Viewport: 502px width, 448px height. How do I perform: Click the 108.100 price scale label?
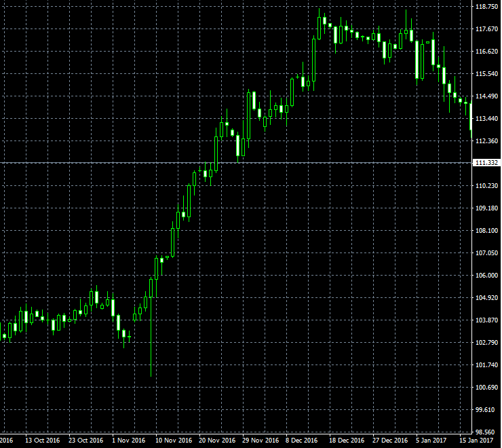(486, 230)
